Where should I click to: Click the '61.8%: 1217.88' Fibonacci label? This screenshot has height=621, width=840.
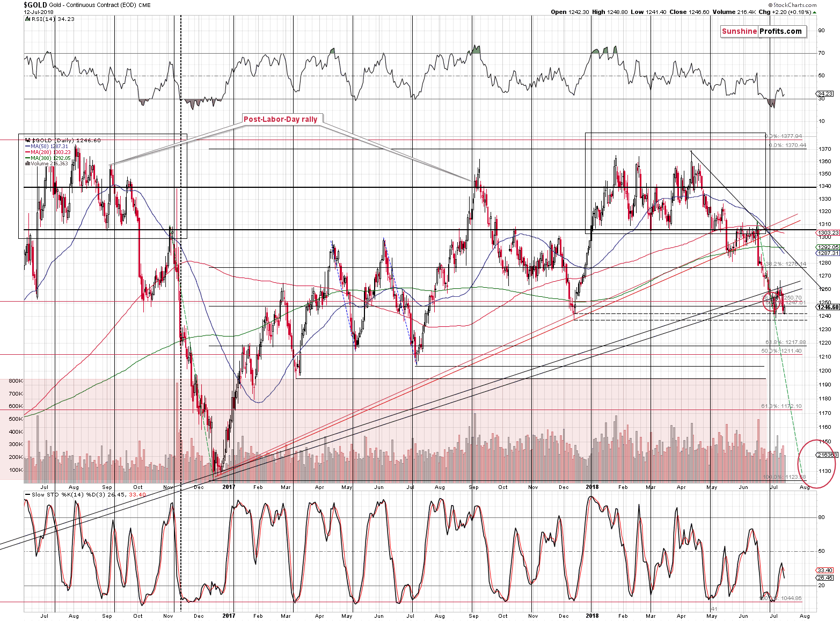click(x=785, y=342)
